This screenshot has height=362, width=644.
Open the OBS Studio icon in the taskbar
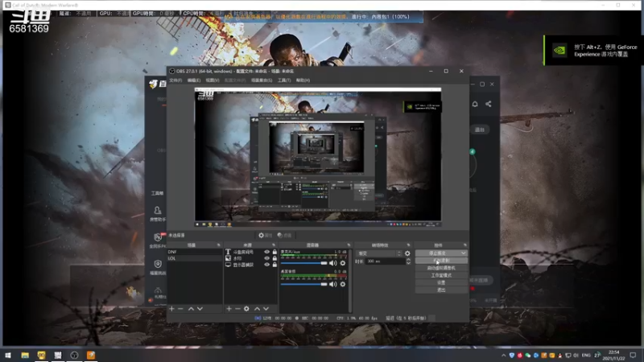point(74,355)
